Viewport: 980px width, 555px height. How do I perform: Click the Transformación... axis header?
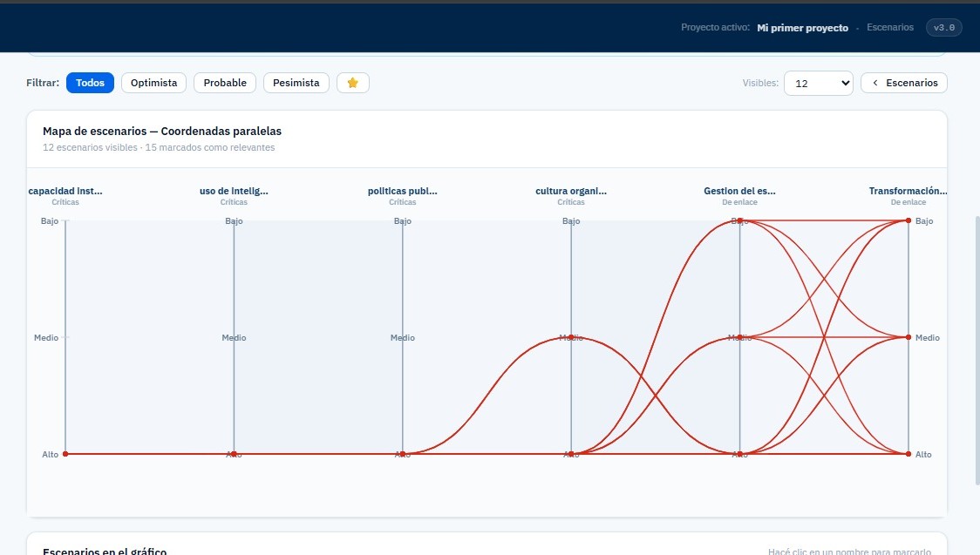908,191
